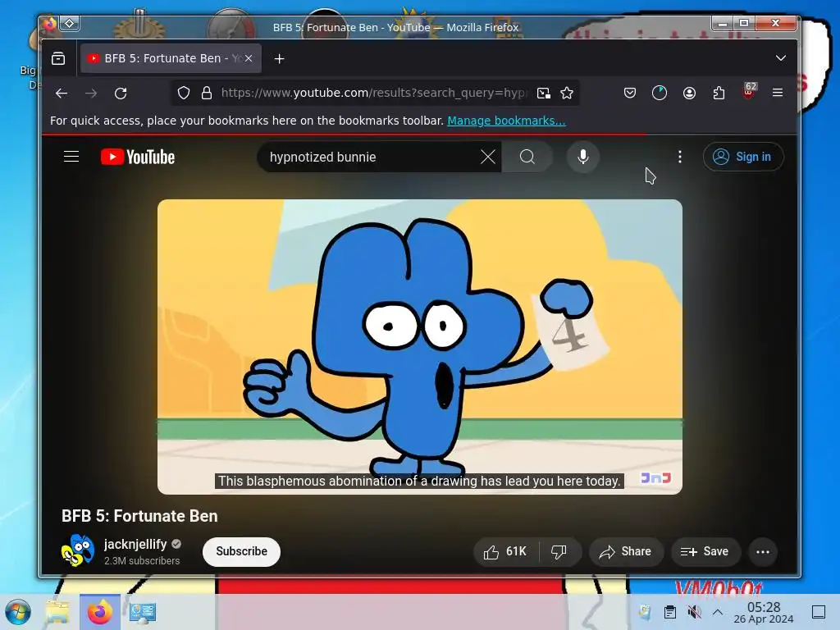Open the Firefox account icon
This screenshot has width=840, height=630.
pos(689,94)
